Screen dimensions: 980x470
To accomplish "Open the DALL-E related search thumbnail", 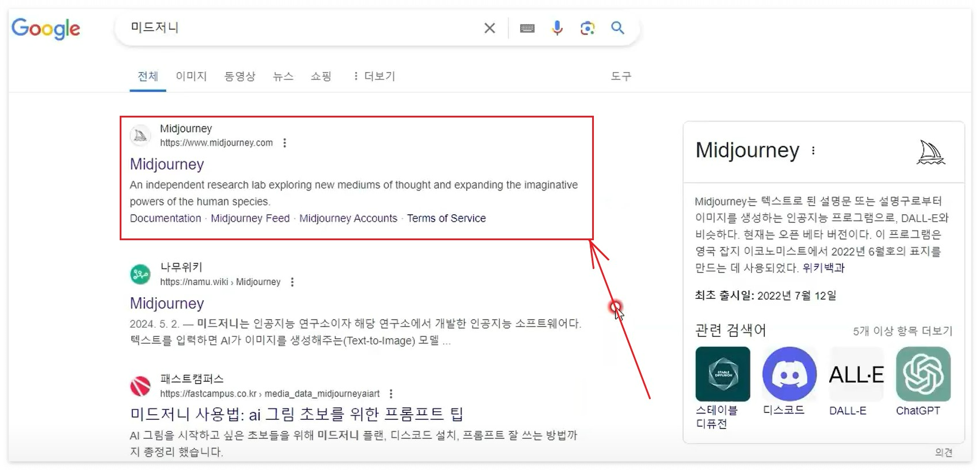I will tap(856, 374).
